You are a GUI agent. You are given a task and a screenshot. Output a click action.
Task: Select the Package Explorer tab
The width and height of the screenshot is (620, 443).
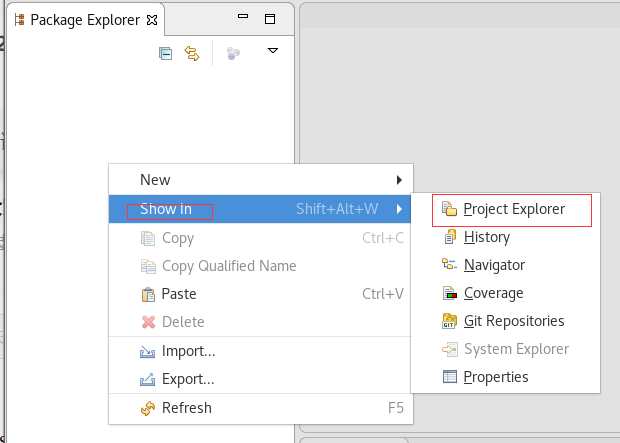(x=85, y=20)
